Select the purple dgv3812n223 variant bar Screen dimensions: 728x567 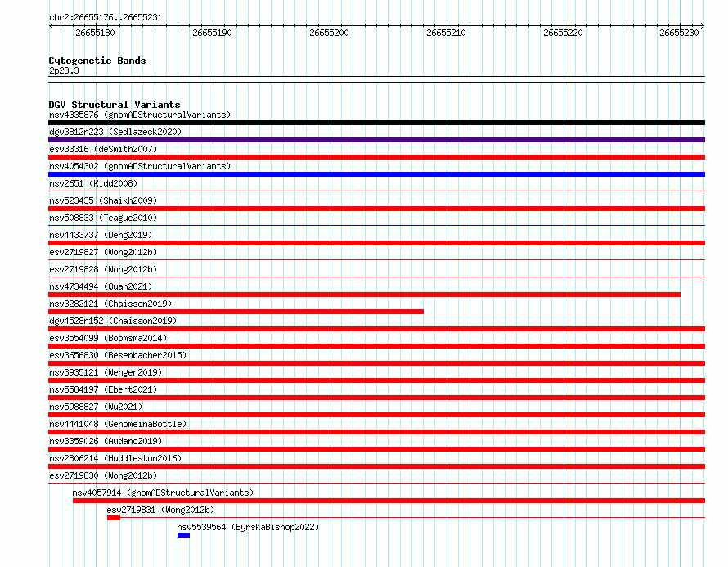click(376, 140)
